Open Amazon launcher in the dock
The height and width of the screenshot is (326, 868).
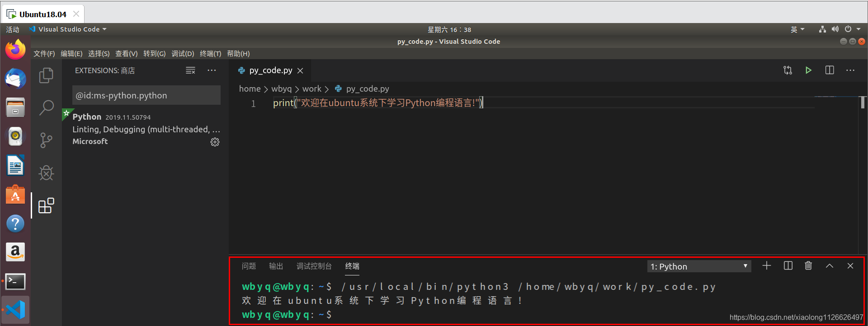tap(15, 252)
